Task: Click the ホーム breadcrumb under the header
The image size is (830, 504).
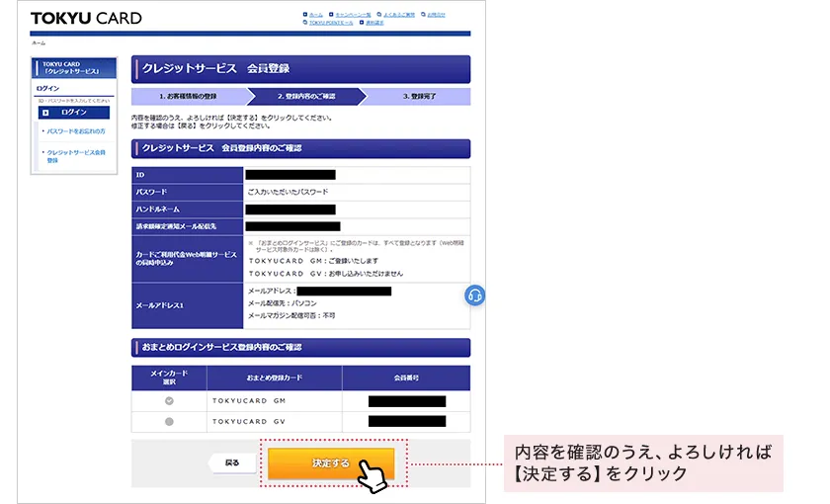Action: click(x=39, y=42)
